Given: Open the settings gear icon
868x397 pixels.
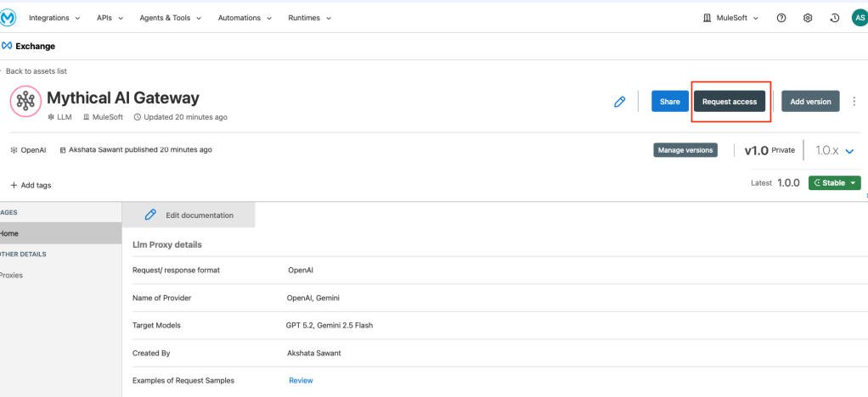Looking at the screenshot, I should pos(808,18).
